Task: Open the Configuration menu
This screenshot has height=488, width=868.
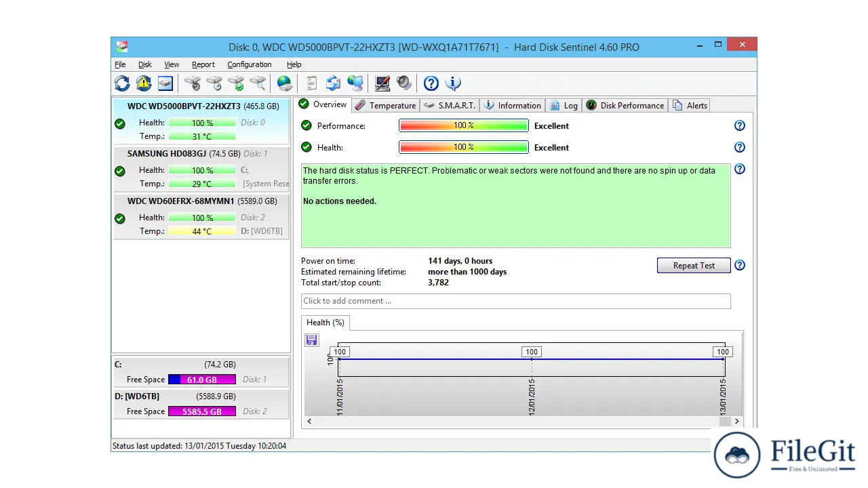Action: pos(250,64)
